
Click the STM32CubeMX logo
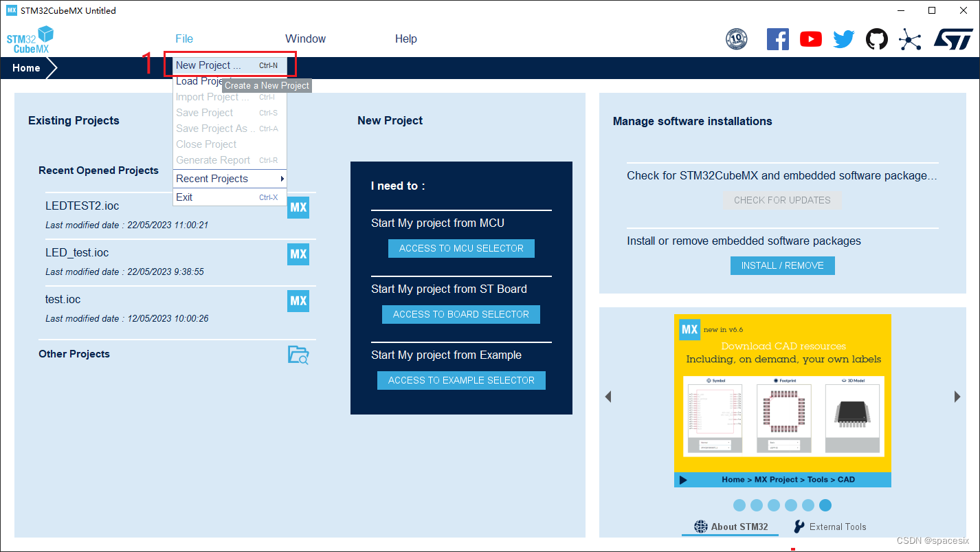click(30, 40)
